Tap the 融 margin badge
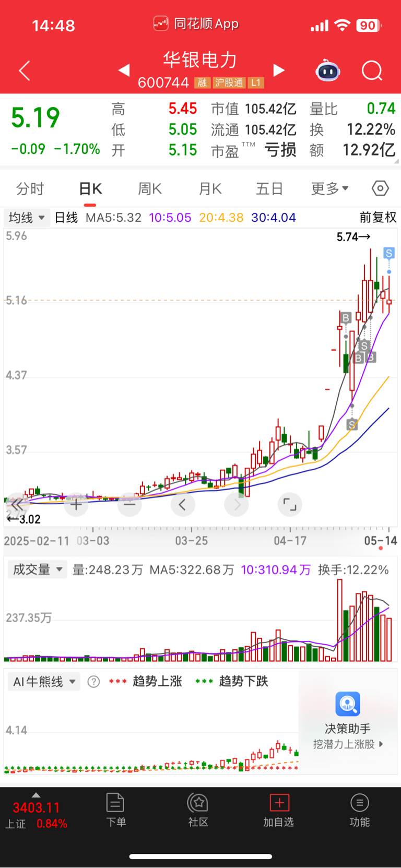 click(x=203, y=83)
